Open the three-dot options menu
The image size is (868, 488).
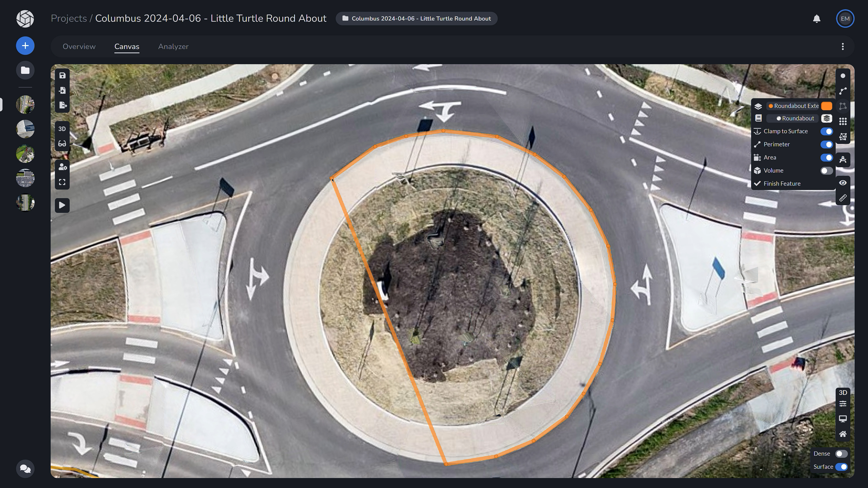coord(843,47)
